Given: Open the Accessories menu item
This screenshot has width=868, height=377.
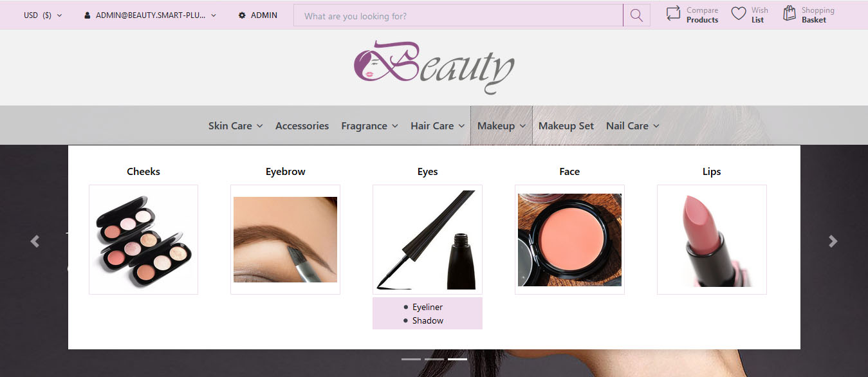Looking at the screenshot, I should (x=302, y=126).
